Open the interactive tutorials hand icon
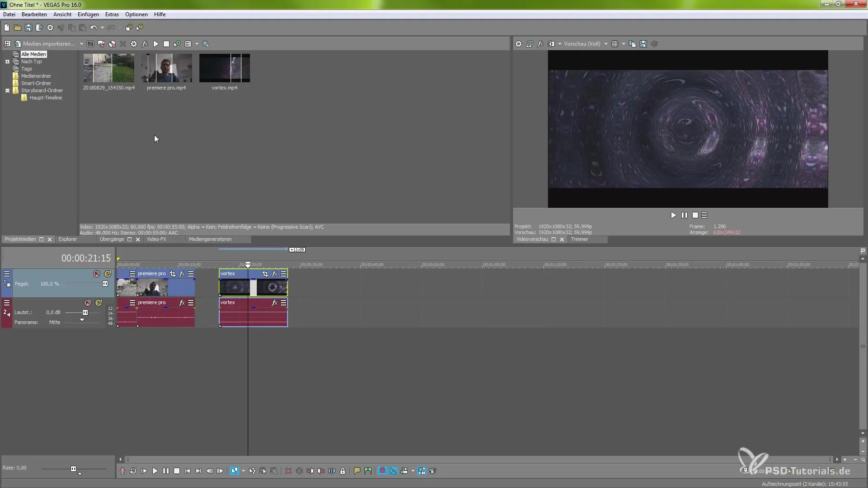The height and width of the screenshot is (488, 868). point(129,28)
